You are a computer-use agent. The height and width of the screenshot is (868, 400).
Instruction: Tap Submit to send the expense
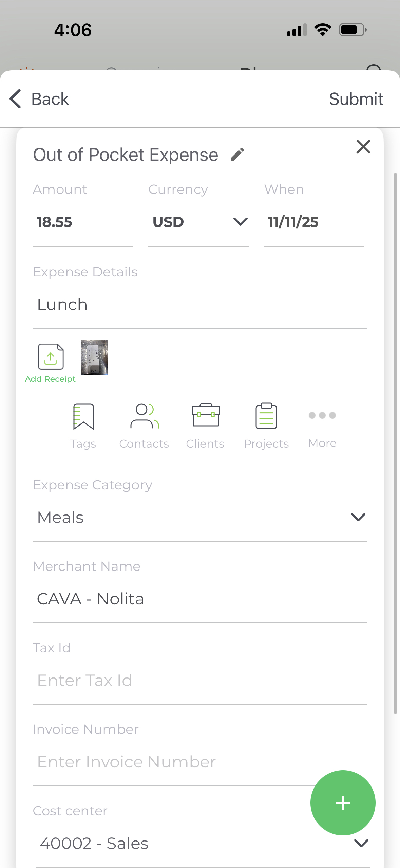(356, 99)
